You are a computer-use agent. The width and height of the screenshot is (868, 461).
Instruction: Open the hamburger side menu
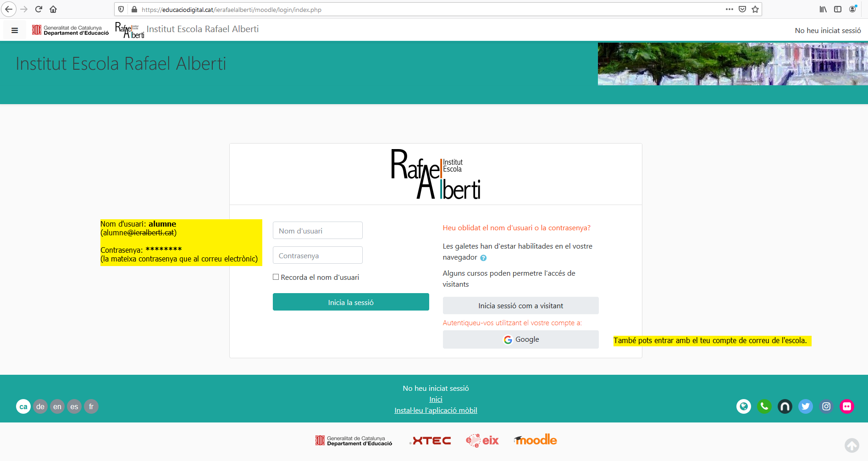pos(15,31)
